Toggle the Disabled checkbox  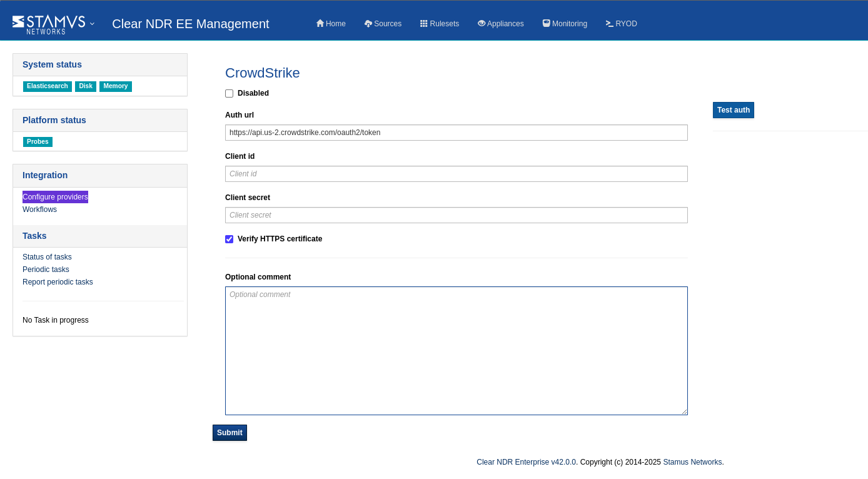(x=230, y=93)
